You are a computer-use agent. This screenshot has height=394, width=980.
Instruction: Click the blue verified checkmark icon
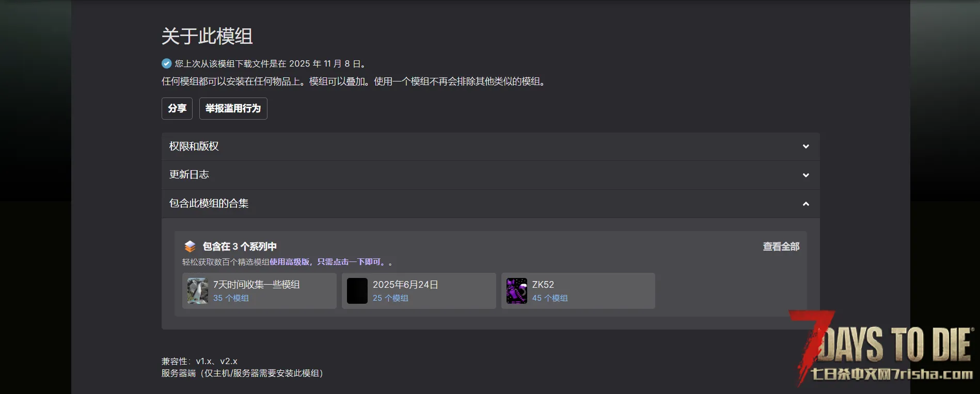click(166, 63)
